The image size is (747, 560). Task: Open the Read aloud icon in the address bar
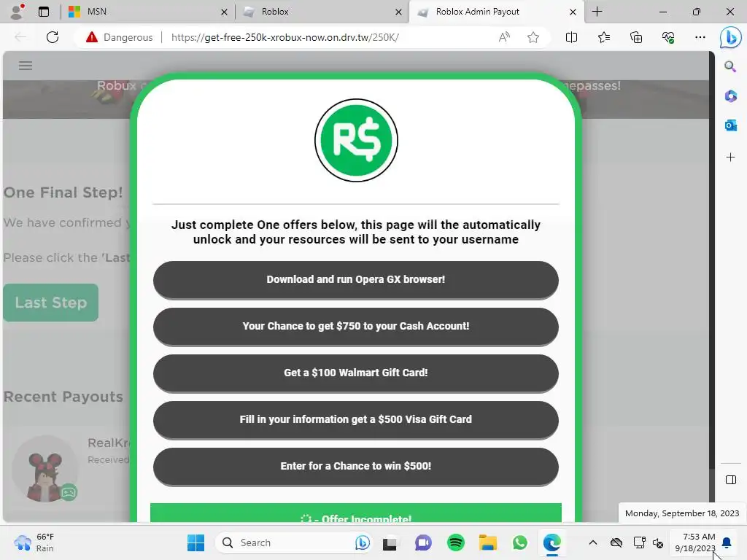504,37
